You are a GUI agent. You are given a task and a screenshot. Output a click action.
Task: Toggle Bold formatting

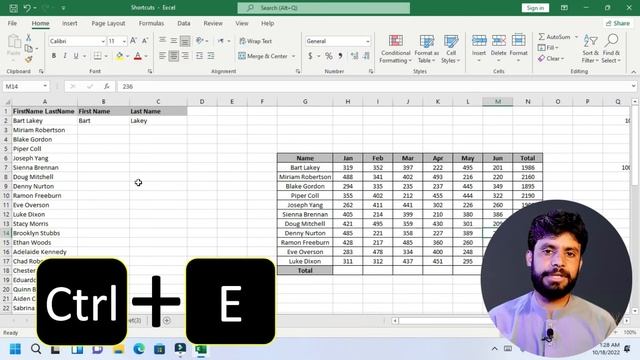[x=53, y=56]
